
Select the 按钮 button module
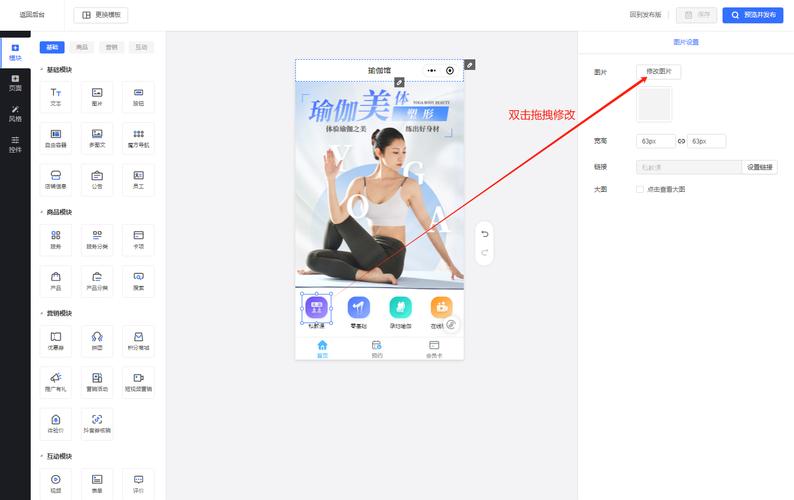pos(138,97)
